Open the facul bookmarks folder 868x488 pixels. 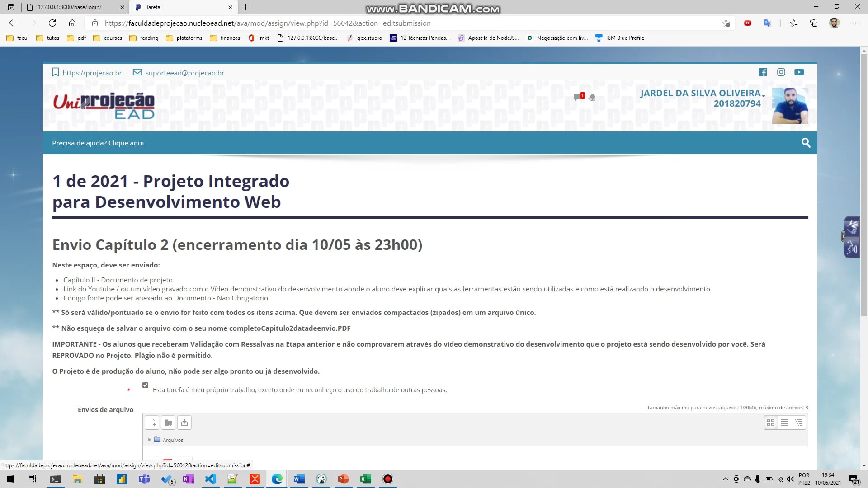18,38
